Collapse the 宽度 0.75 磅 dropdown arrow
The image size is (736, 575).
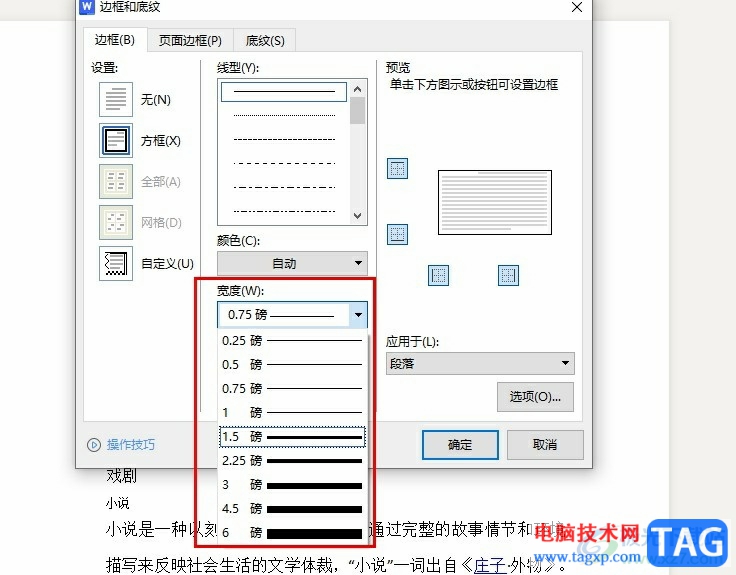click(x=358, y=314)
